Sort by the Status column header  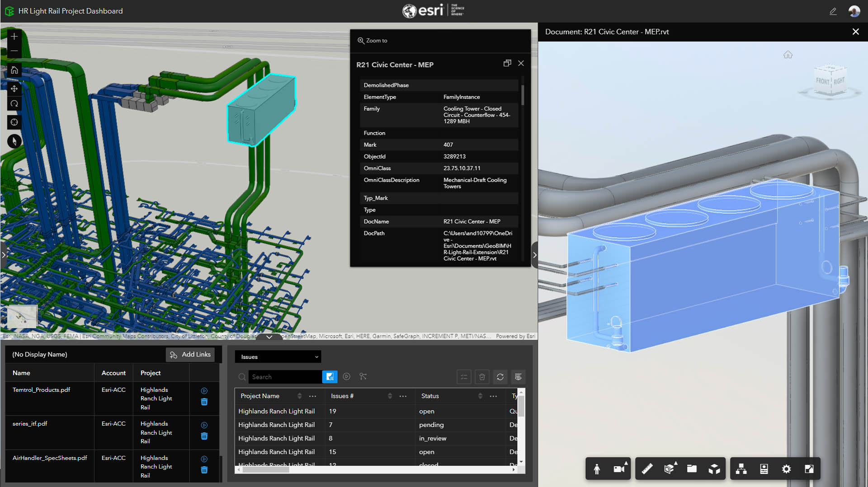point(430,396)
